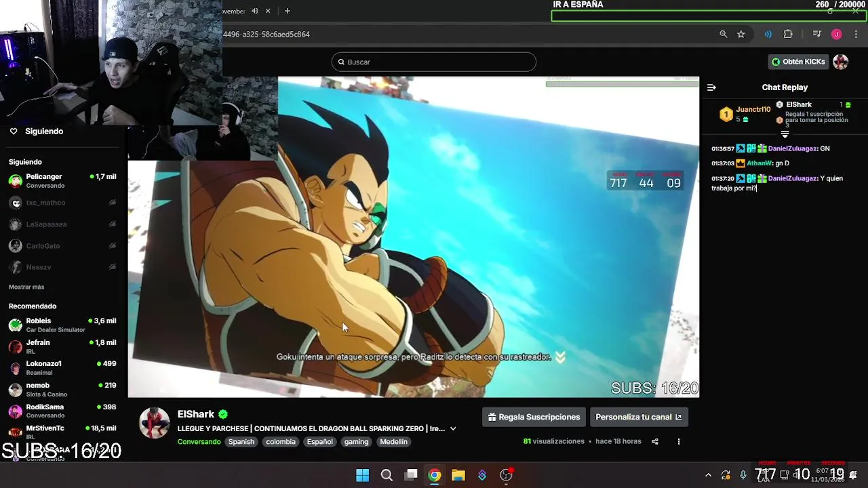Select the gaming tag
Viewport: 868px width, 488px height.
coord(356,441)
